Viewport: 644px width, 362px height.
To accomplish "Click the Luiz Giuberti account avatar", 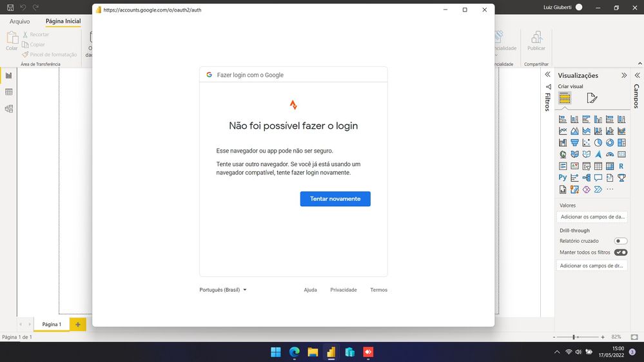I will 579,7.
